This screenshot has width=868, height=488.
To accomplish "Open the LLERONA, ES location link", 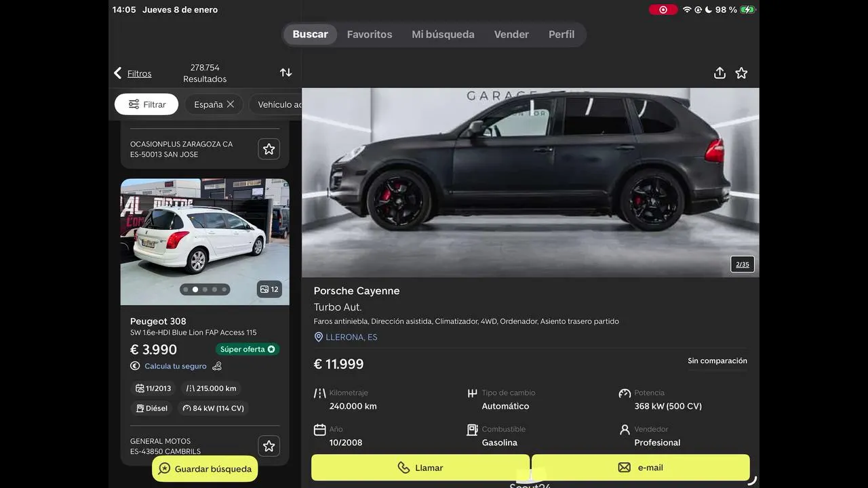I will point(351,337).
